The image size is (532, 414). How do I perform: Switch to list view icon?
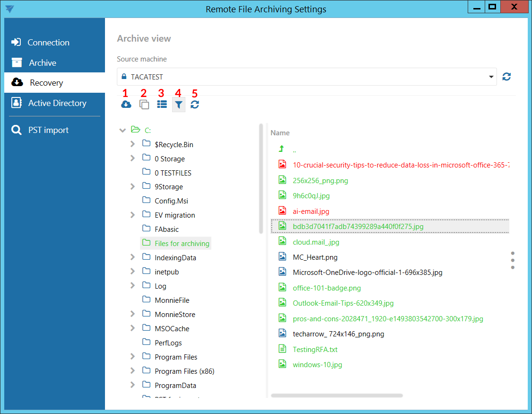coord(162,105)
